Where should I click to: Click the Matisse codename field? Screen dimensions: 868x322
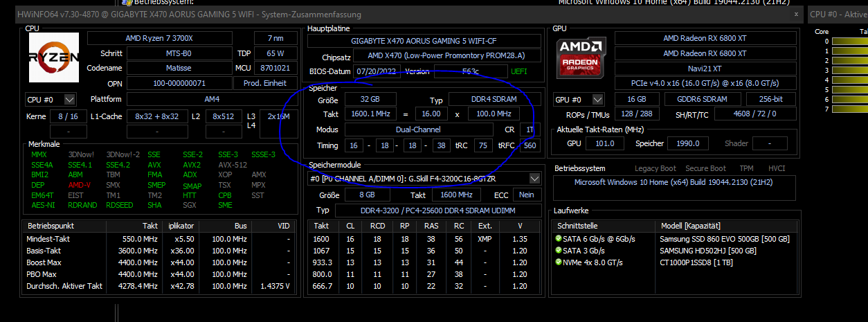(x=179, y=68)
